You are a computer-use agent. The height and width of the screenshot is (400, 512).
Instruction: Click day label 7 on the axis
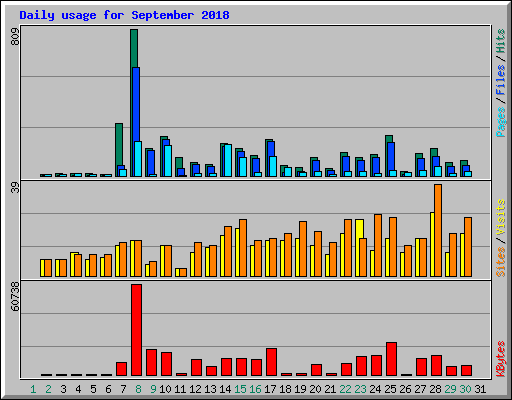tap(123, 389)
